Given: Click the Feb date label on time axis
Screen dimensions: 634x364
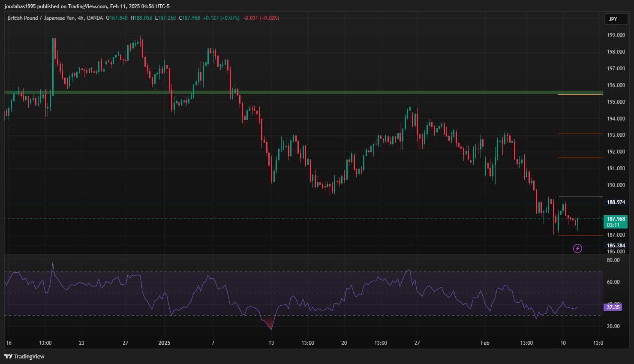Looking at the screenshot, I should [x=485, y=343].
